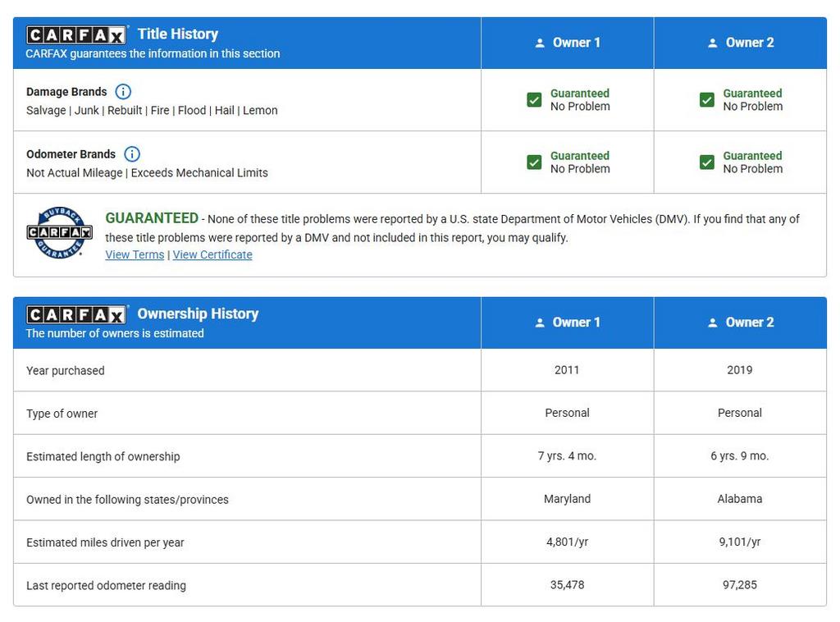Screen dimensions: 840x622
Task: Open the View Certificate link
Action: tap(212, 254)
